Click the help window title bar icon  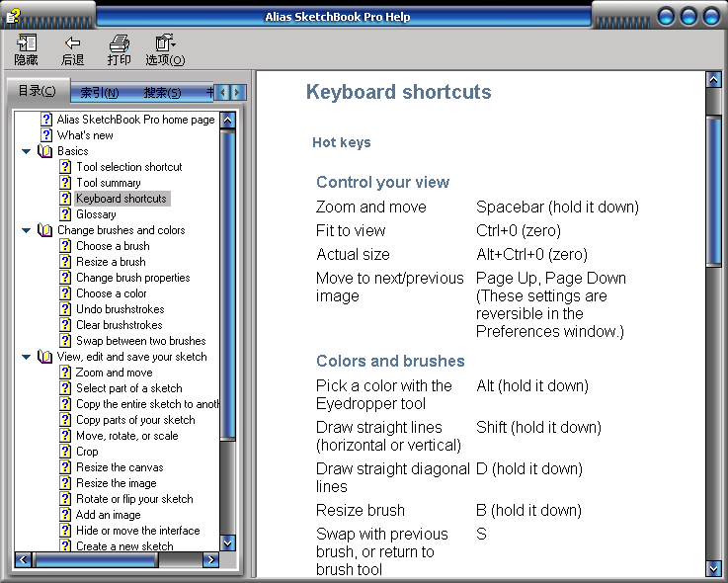14,17
